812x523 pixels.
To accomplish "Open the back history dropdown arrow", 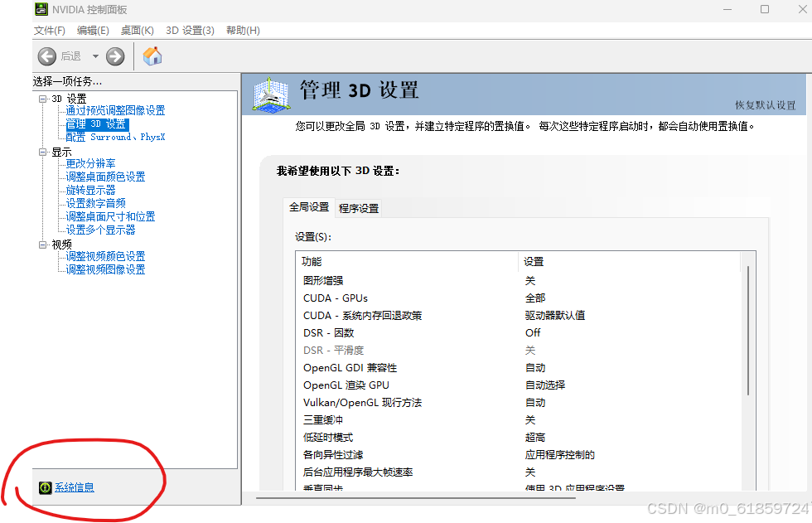I will click(x=95, y=56).
